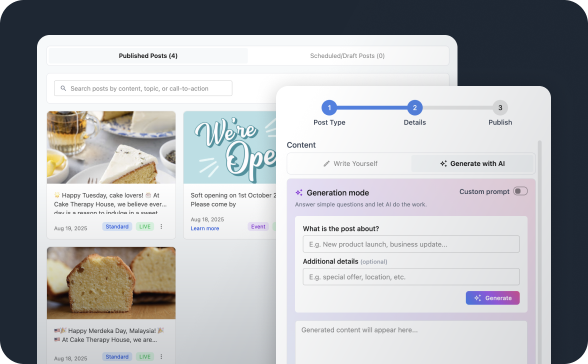
Task: Open the kebab menu on the Merdeka Day post
Action: click(161, 356)
